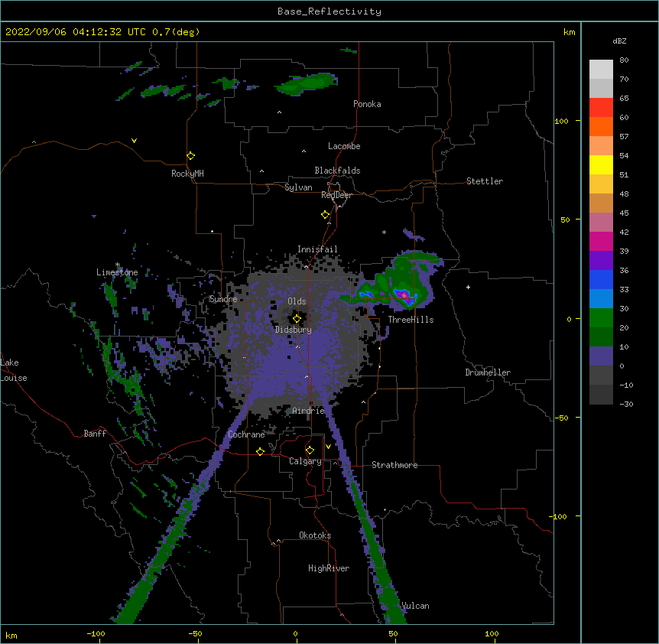Select the 10 dBZ slate-purple swatch
The image size is (659, 644).
pyautogui.click(x=601, y=356)
